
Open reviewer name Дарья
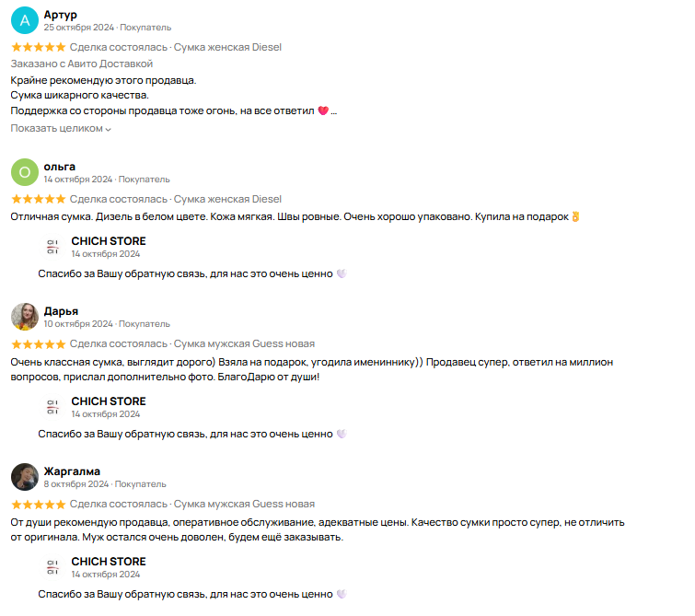(62, 310)
